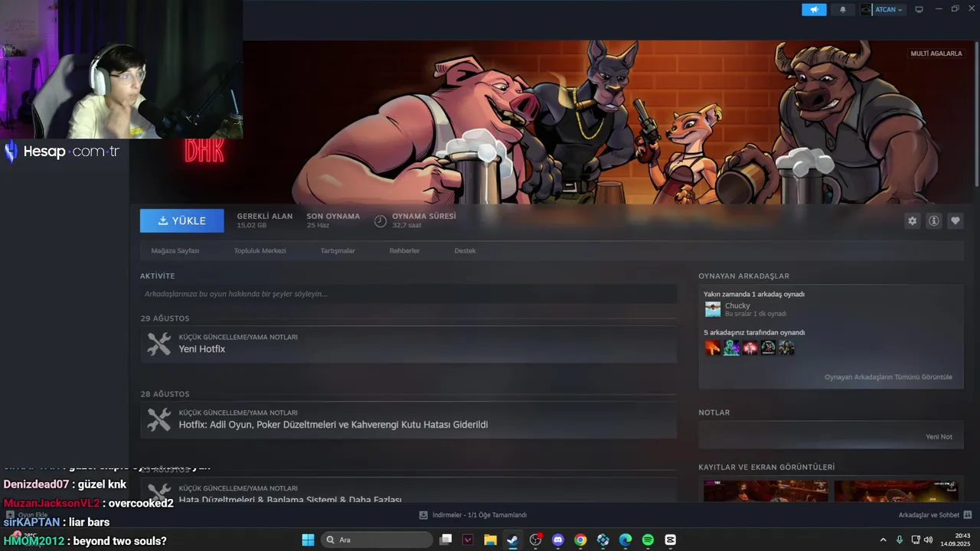Viewport: 980px width, 551px height.
Task: Open Big Picture mode monitor icon
Action: pos(919,10)
